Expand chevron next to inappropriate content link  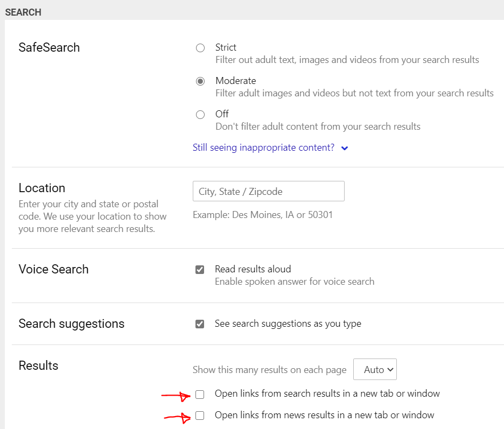click(x=345, y=148)
